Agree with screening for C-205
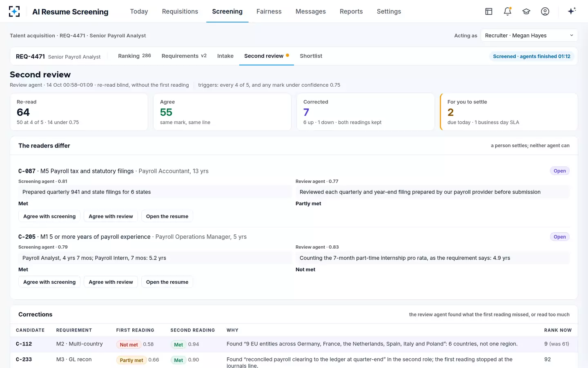Image resolution: width=588 pixels, height=368 pixels. (49, 282)
